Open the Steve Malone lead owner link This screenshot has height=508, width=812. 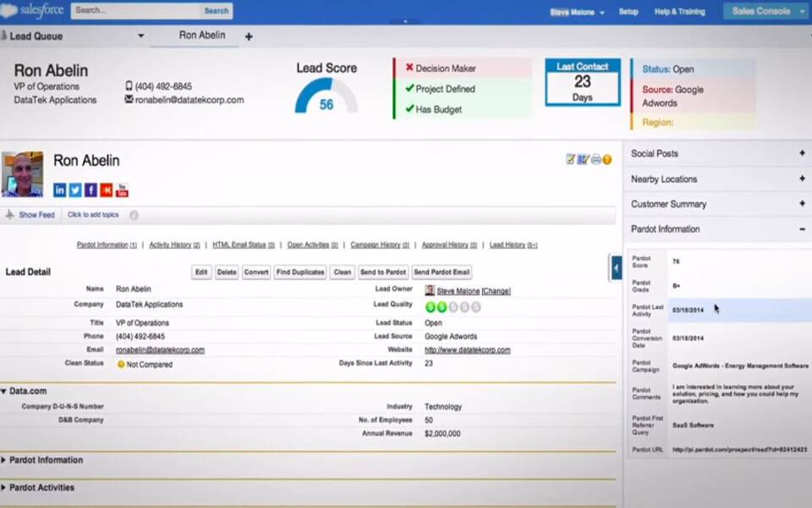point(458,290)
